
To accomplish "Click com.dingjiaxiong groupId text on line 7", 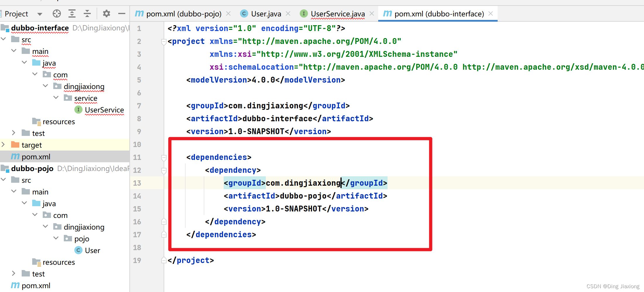I will [x=266, y=106].
